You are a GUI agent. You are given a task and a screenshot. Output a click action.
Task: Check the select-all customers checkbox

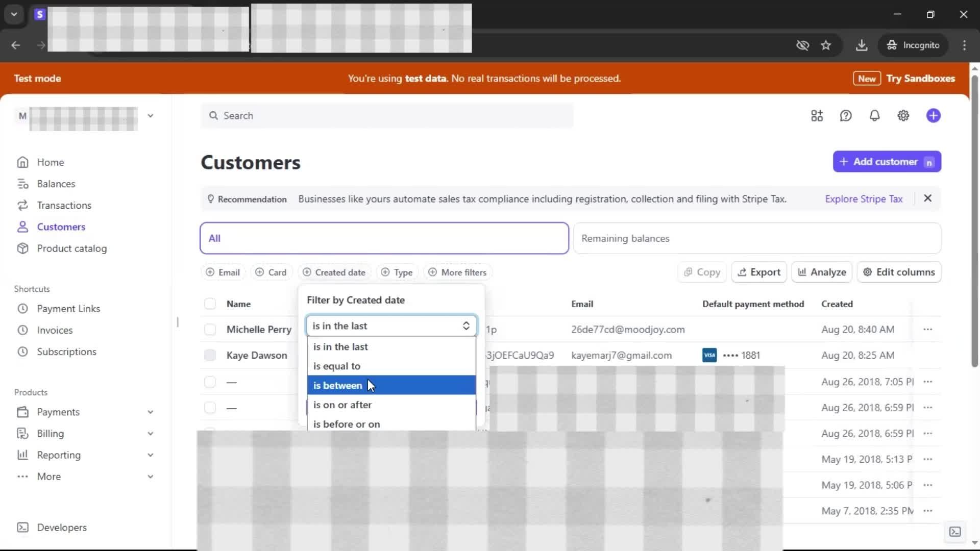click(210, 304)
